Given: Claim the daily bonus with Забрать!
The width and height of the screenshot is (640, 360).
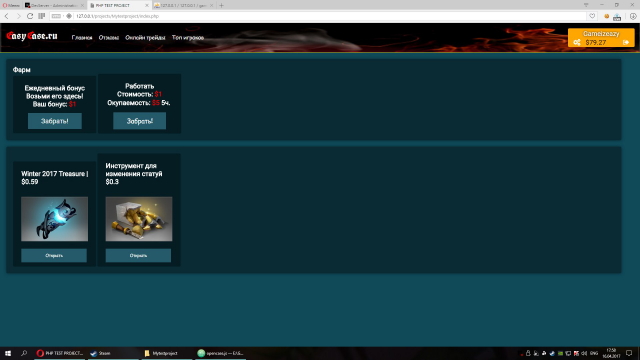Looking at the screenshot, I should [55, 121].
